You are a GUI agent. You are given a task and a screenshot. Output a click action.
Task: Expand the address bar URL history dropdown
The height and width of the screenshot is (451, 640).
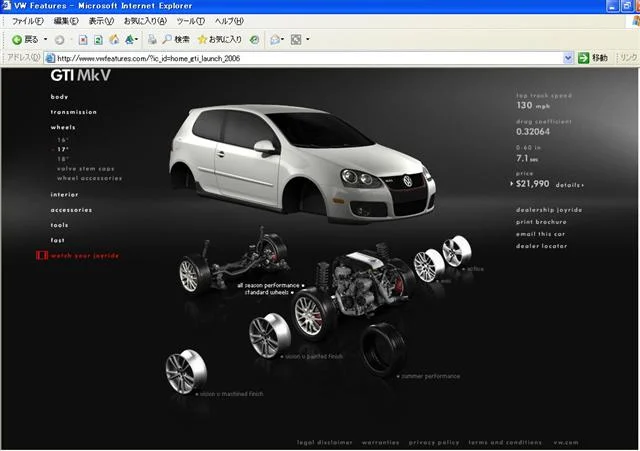point(568,58)
